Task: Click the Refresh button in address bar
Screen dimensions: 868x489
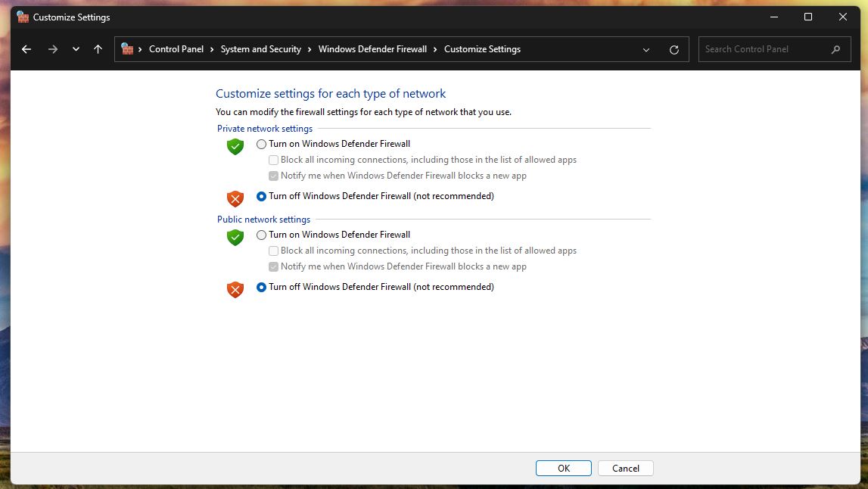Action: (x=674, y=49)
